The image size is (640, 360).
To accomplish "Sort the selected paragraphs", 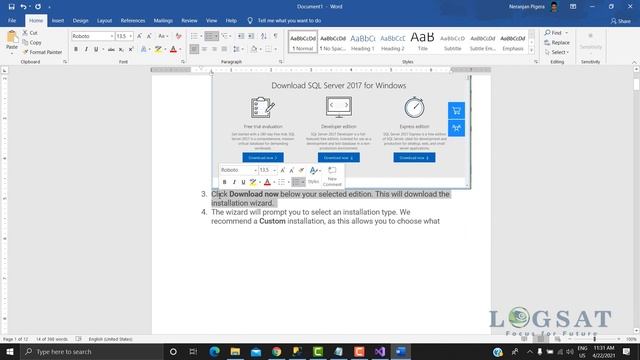I will tap(264, 36).
